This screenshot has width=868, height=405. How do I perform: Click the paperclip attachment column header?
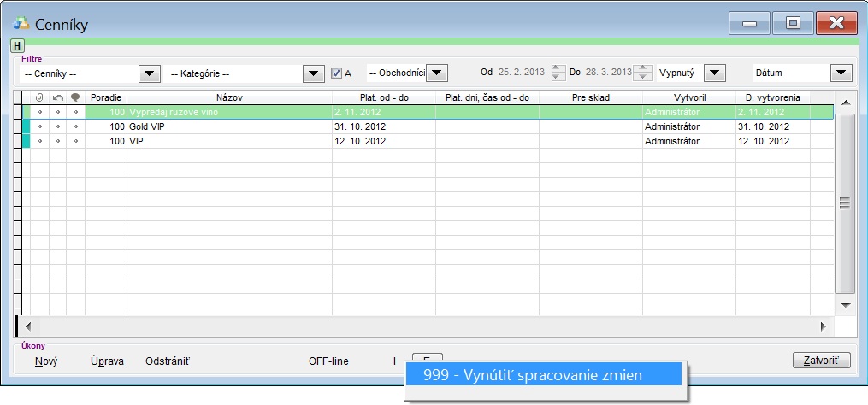(39, 97)
